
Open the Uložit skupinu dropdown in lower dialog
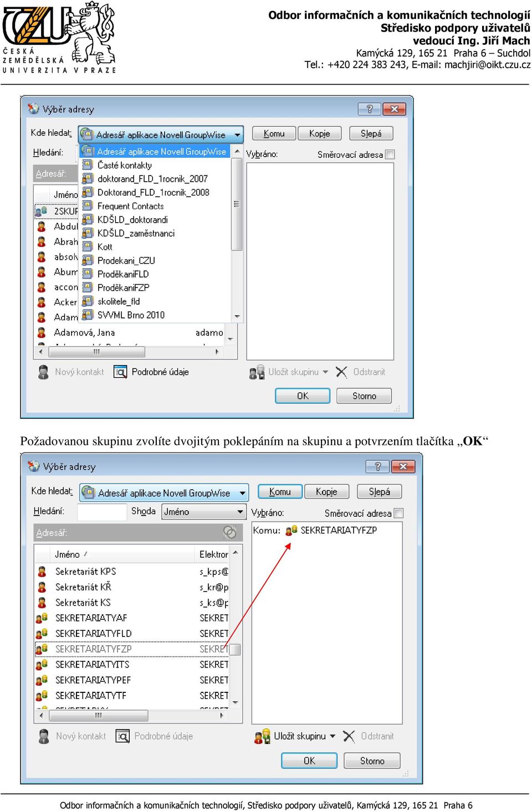coord(332,736)
